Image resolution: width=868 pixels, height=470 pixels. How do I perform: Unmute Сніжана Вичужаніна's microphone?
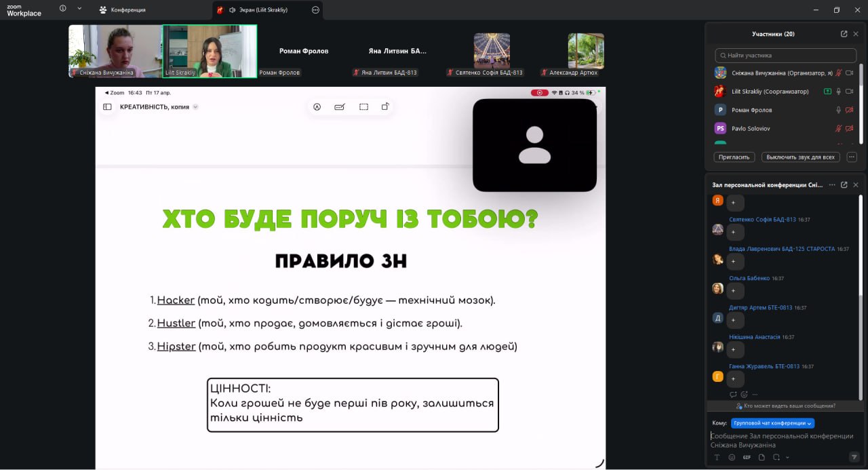click(x=838, y=73)
